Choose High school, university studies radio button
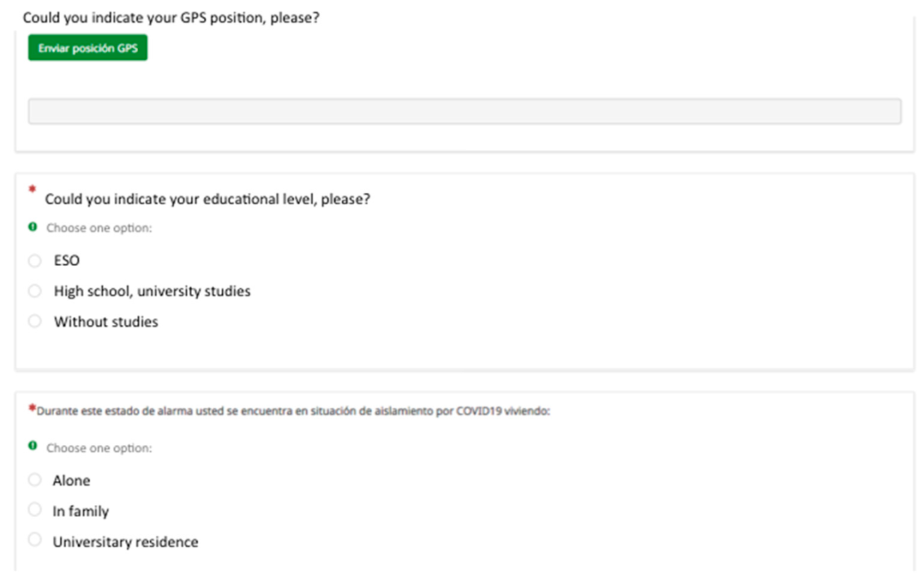The image size is (924, 583). (x=35, y=291)
